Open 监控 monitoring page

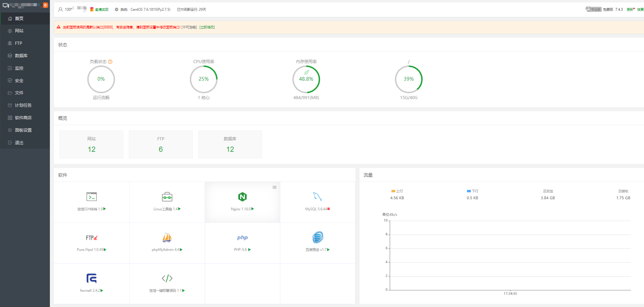[25, 68]
